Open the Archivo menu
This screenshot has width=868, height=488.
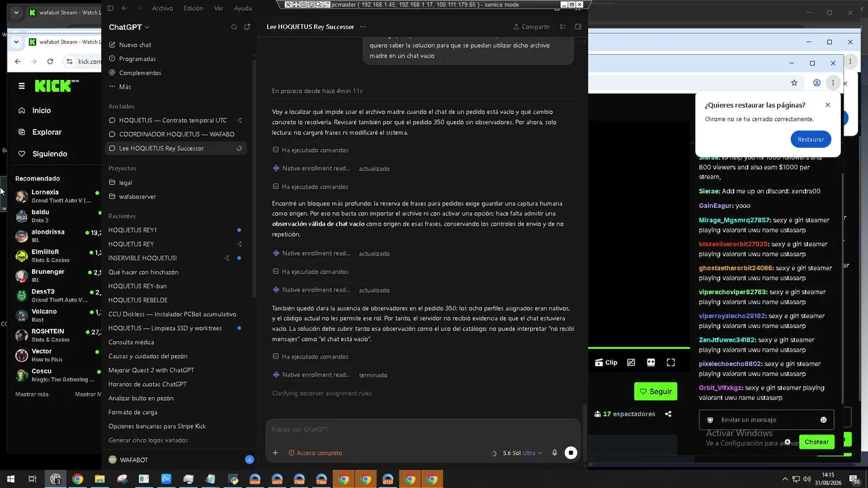click(x=163, y=8)
